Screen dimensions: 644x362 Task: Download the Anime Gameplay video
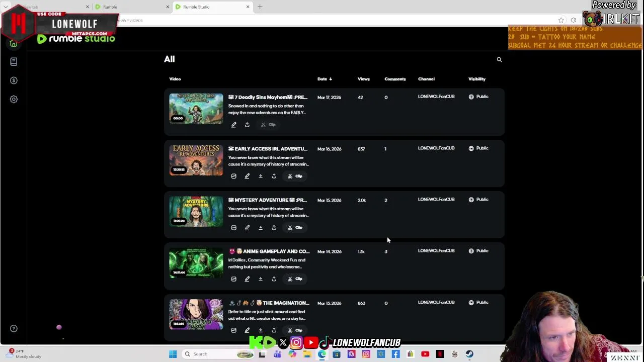(261, 279)
